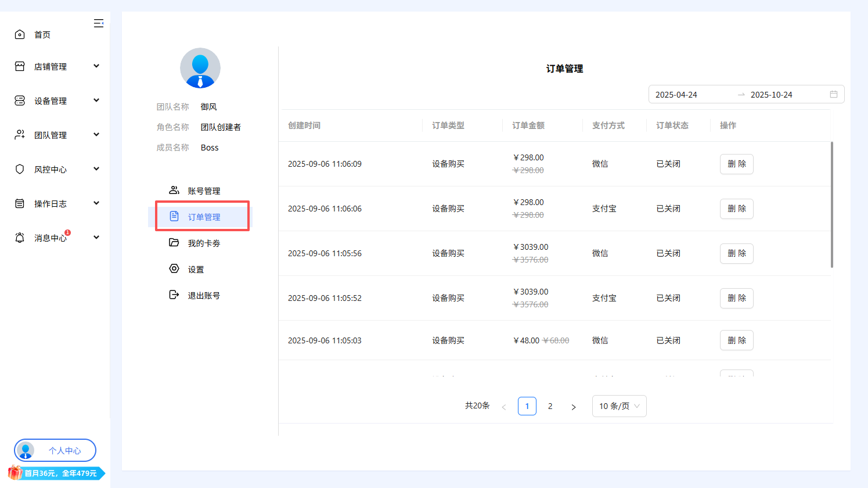Click the 设置 gear icon

[174, 268]
